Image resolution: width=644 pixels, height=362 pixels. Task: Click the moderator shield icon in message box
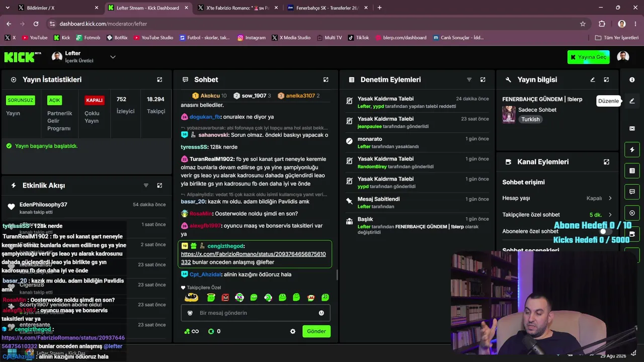pyautogui.click(x=190, y=313)
